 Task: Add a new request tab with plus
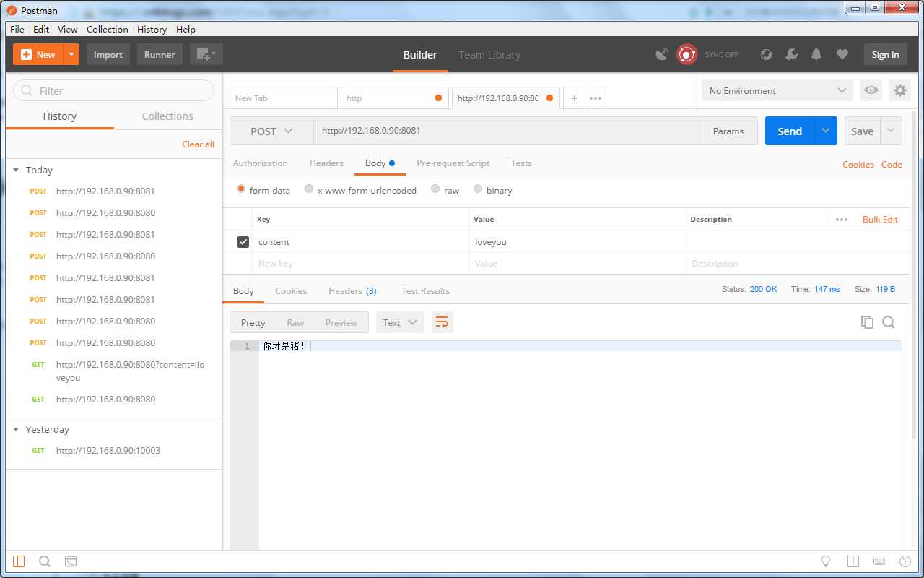575,98
